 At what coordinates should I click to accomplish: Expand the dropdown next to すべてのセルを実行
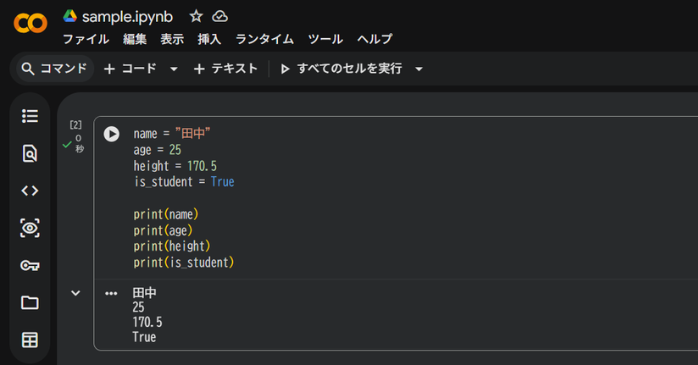coord(418,69)
